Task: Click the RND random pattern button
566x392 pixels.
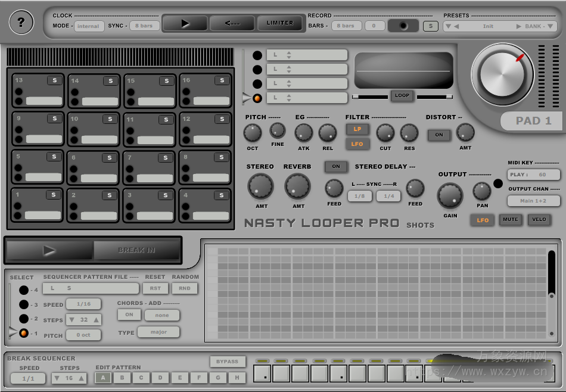Action: pos(185,288)
